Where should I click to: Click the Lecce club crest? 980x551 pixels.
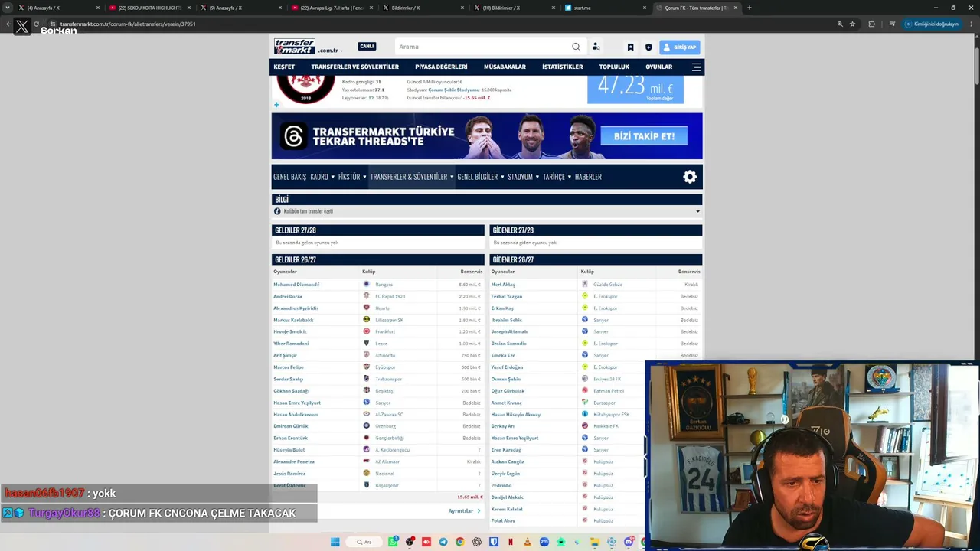[x=366, y=344]
